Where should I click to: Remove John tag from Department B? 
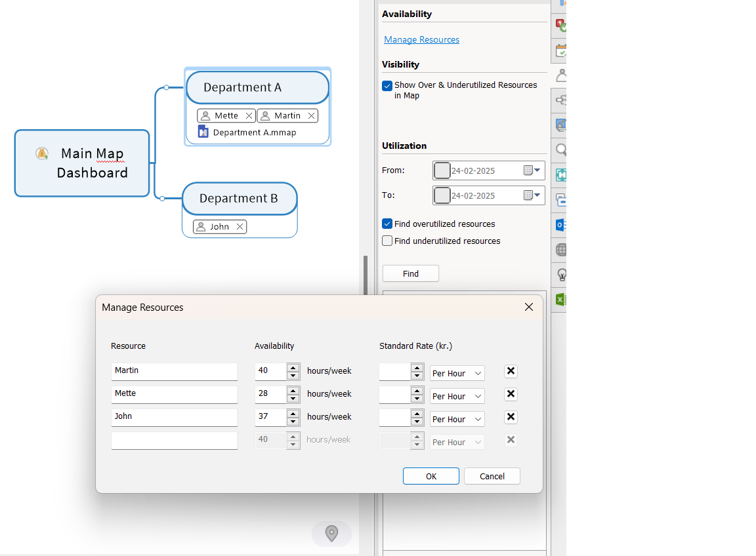click(x=240, y=227)
